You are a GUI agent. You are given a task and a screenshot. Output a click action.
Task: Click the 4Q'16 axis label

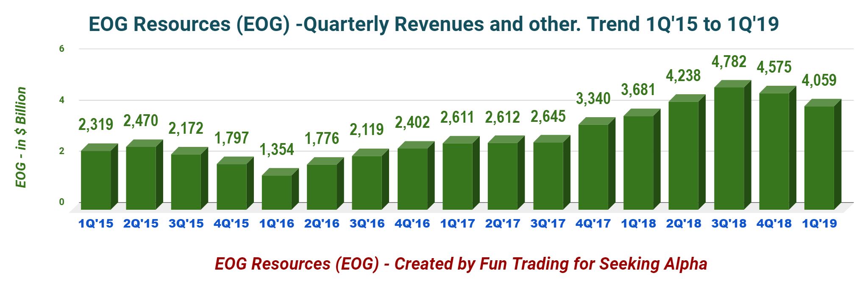click(x=412, y=223)
